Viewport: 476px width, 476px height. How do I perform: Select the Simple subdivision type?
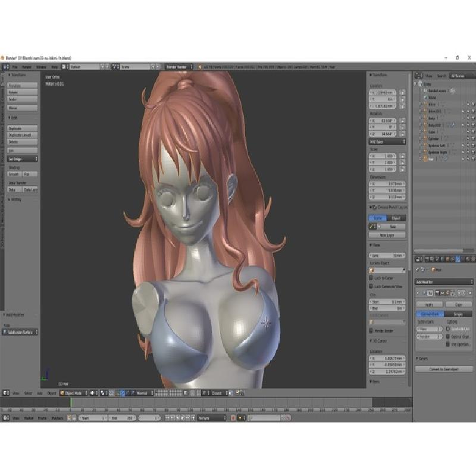click(458, 314)
